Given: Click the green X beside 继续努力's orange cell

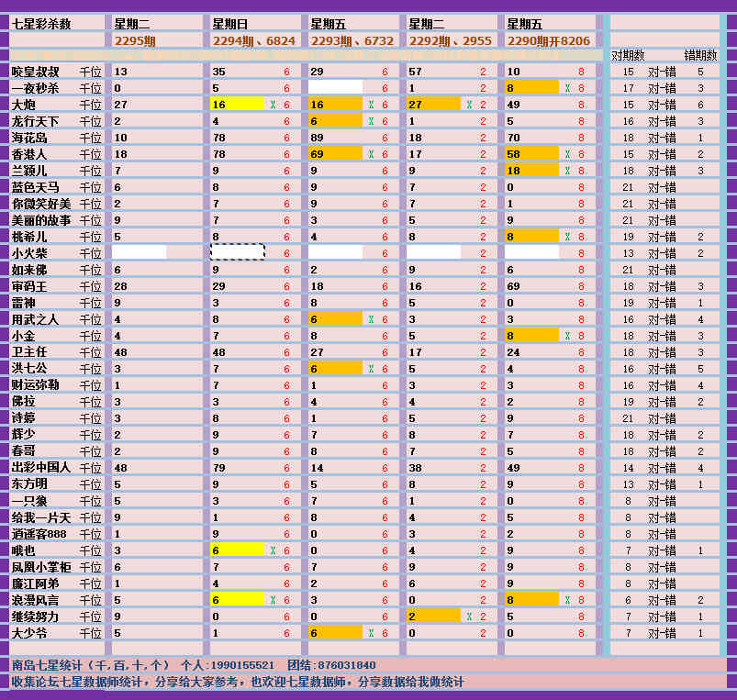Looking at the screenshot, I should [x=469, y=617].
